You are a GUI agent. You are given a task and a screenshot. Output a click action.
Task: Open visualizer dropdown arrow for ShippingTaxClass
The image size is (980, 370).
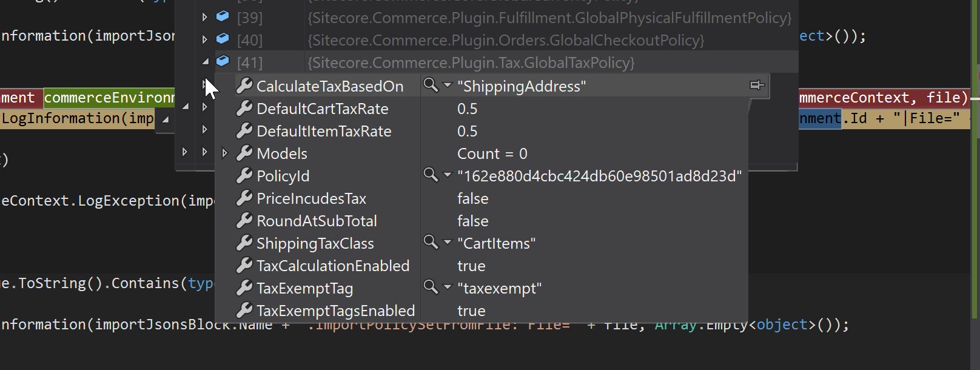(x=448, y=243)
